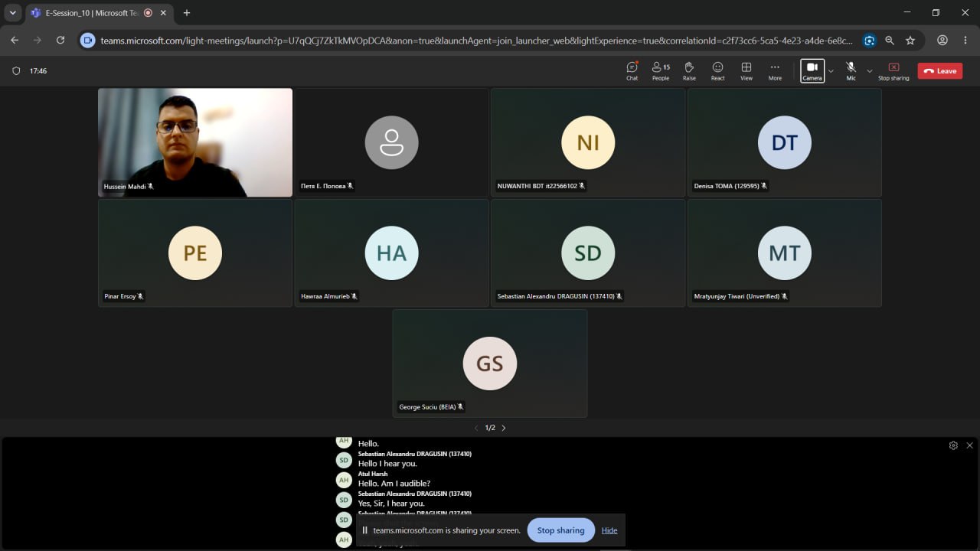Open browser zoom magnifier icon

tap(890, 41)
